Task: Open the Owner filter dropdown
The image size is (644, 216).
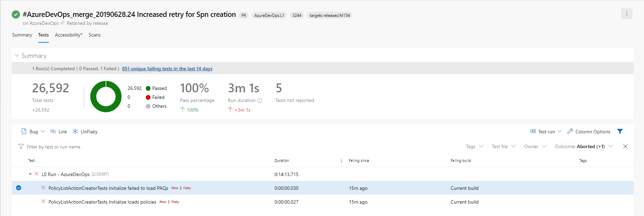Action: pyautogui.click(x=535, y=146)
